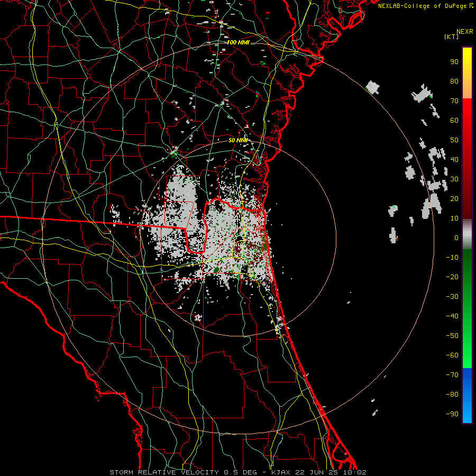The height and width of the screenshot is (476, 476).
Task: Click the -90 value on the velocity scale
Action: (452, 414)
